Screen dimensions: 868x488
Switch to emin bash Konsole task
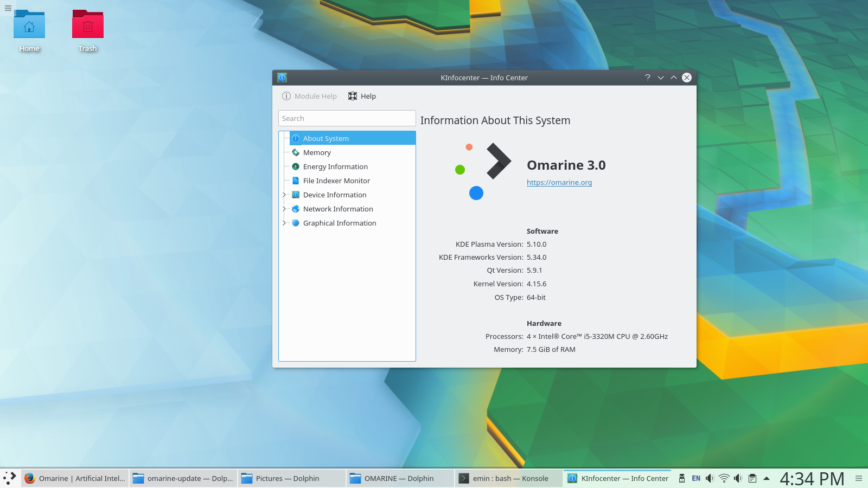click(x=509, y=478)
